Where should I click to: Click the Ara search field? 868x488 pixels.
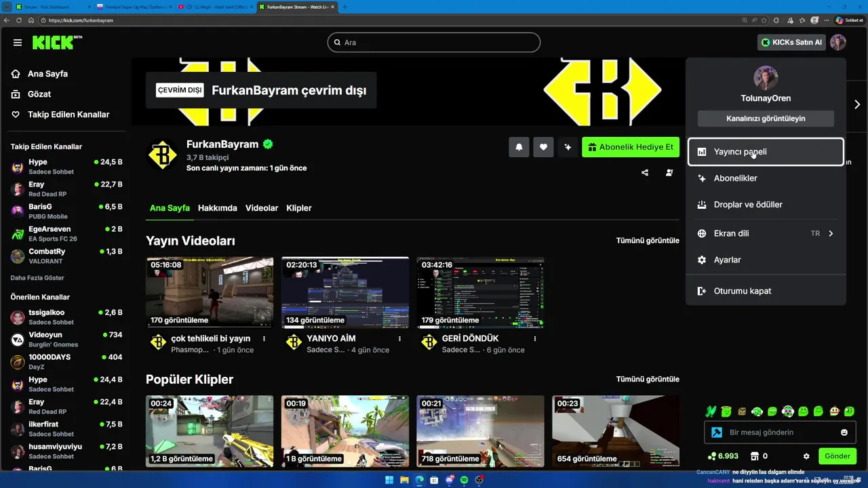pos(434,42)
